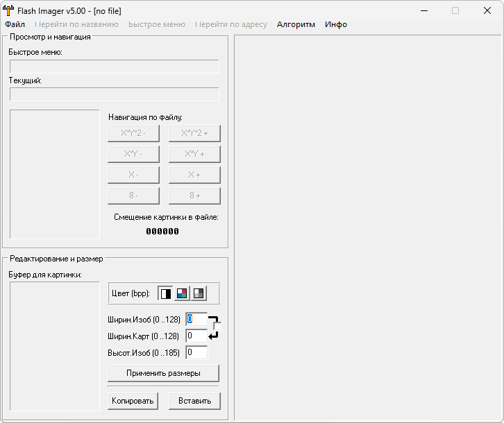The image size is (504, 423).
Task: Click the Применить размеры button
Action: click(163, 373)
